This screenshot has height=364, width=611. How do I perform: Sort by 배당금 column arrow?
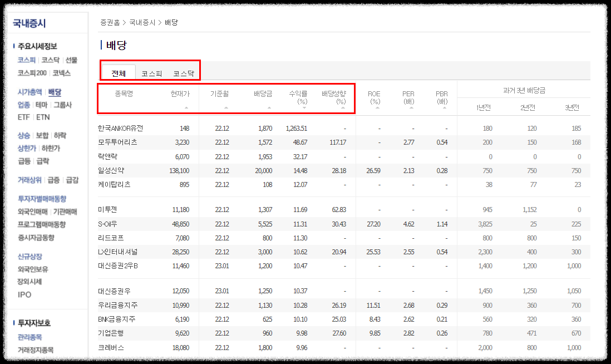coord(269,107)
